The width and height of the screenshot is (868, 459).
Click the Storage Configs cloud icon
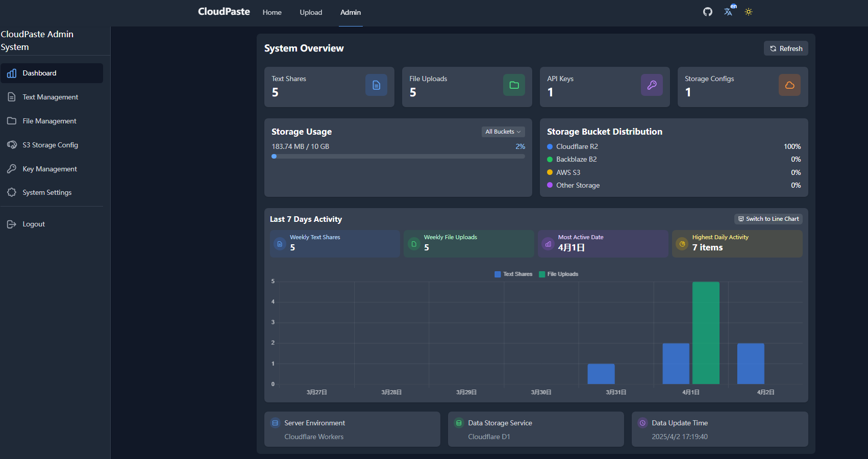(x=789, y=85)
